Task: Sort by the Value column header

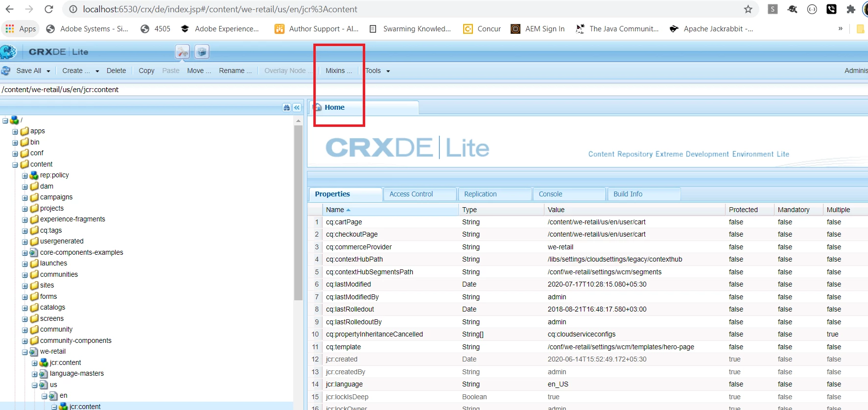Action: coord(634,210)
